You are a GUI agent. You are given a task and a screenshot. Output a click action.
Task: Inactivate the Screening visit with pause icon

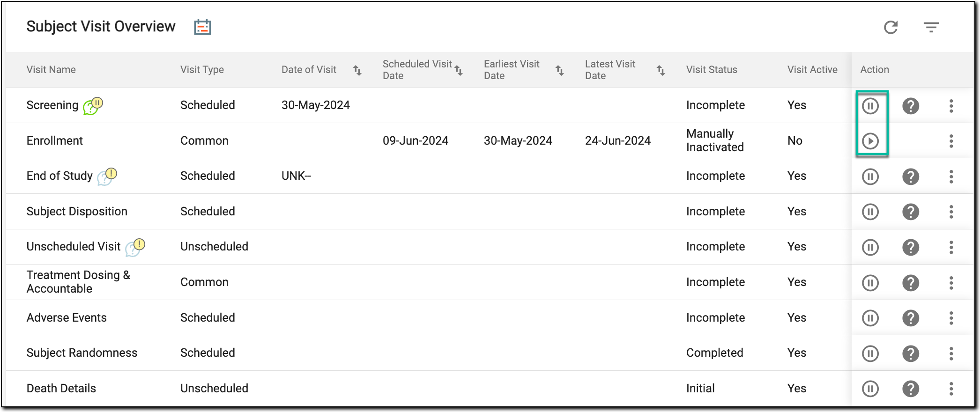pyautogui.click(x=870, y=106)
